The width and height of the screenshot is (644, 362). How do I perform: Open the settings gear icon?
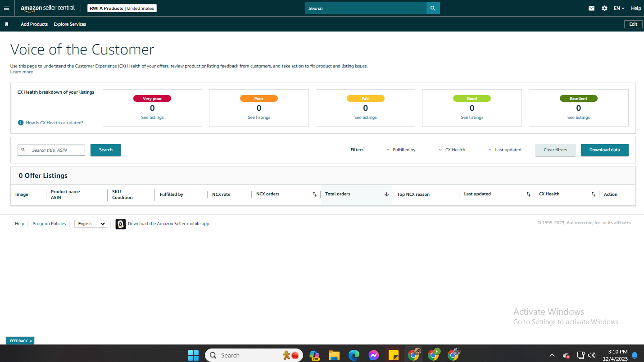click(x=604, y=8)
